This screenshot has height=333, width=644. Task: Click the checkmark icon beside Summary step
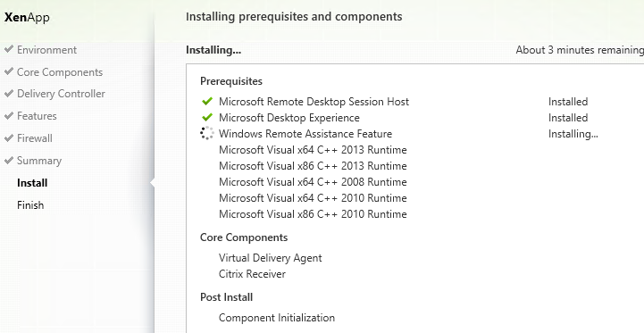(x=9, y=160)
